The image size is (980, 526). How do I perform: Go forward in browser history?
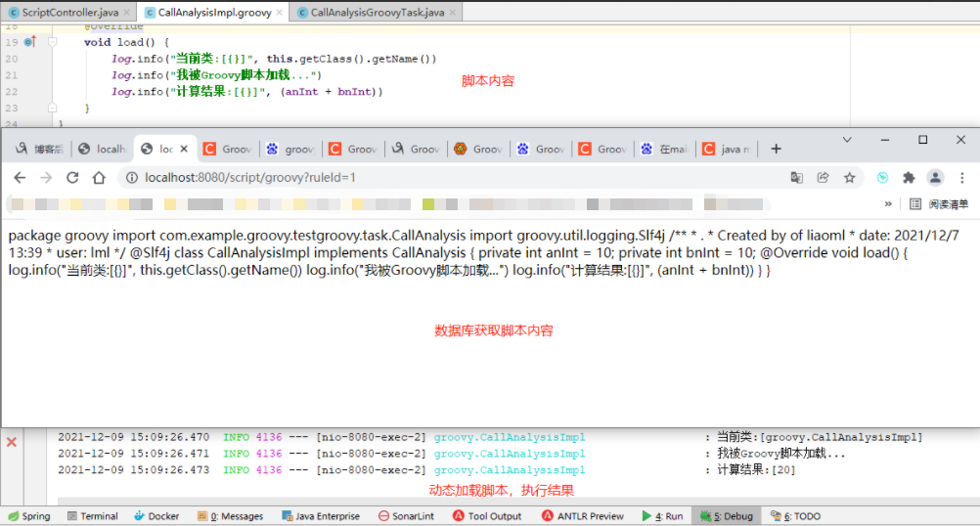(46, 177)
